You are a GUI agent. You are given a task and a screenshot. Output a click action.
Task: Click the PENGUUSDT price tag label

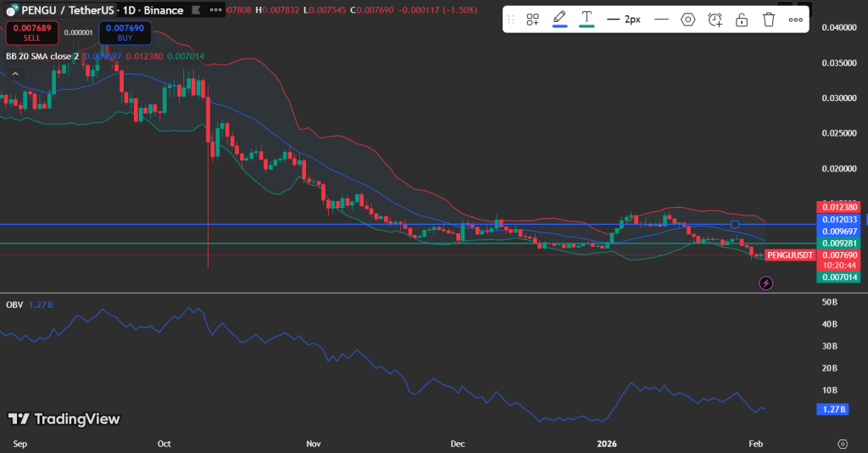(790, 255)
